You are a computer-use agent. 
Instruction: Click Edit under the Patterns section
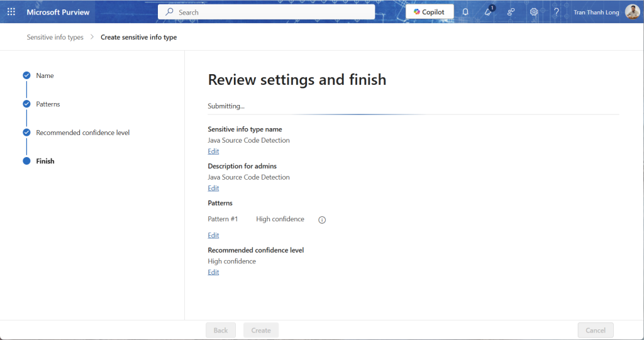point(213,236)
